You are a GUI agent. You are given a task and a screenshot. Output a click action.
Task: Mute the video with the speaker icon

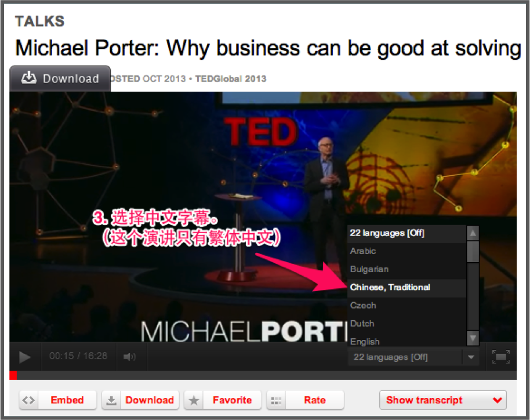[x=129, y=356]
